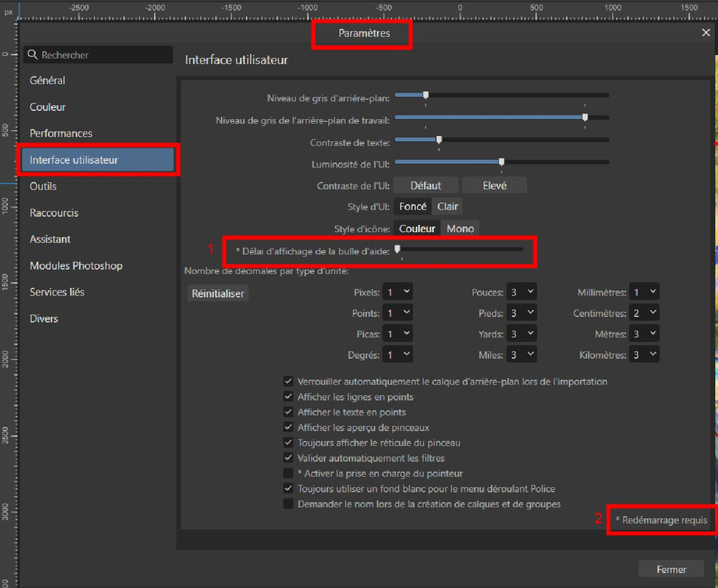Viewport: 718px width, 588px height.
Task: Close the Paramètres dialog with X
Action: pos(706,33)
